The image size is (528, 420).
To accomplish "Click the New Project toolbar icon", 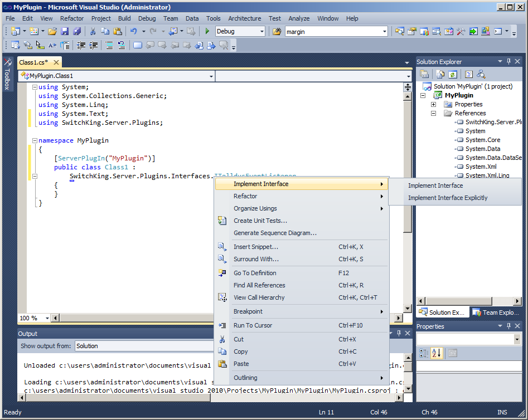I will pyautogui.click(x=16, y=31).
